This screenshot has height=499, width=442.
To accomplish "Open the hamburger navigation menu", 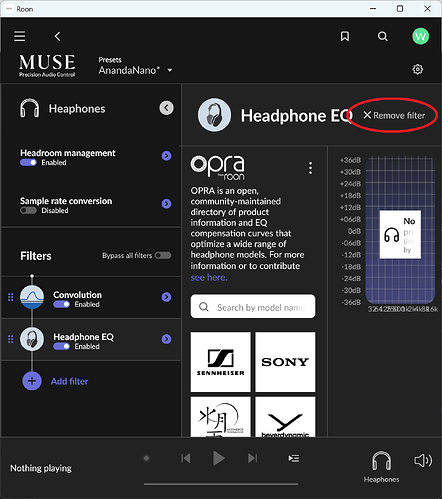I will [20, 36].
